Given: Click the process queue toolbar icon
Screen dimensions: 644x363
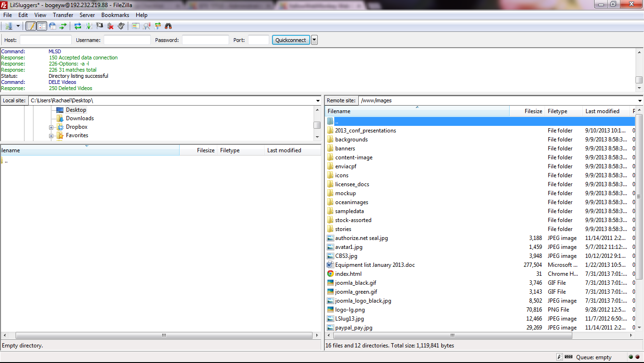Looking at the screenshot, I should [89, 26].
